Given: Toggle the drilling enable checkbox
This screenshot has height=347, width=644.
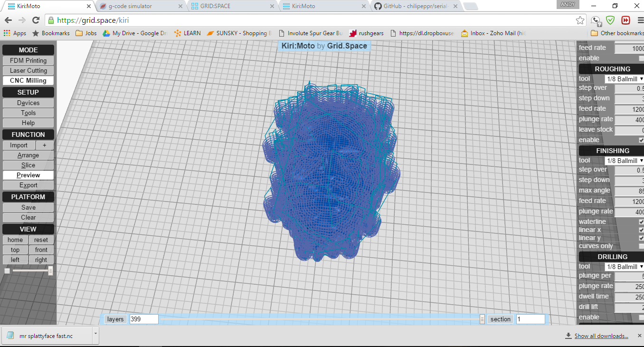Looking at the screenshot, I should pos(641,318).
